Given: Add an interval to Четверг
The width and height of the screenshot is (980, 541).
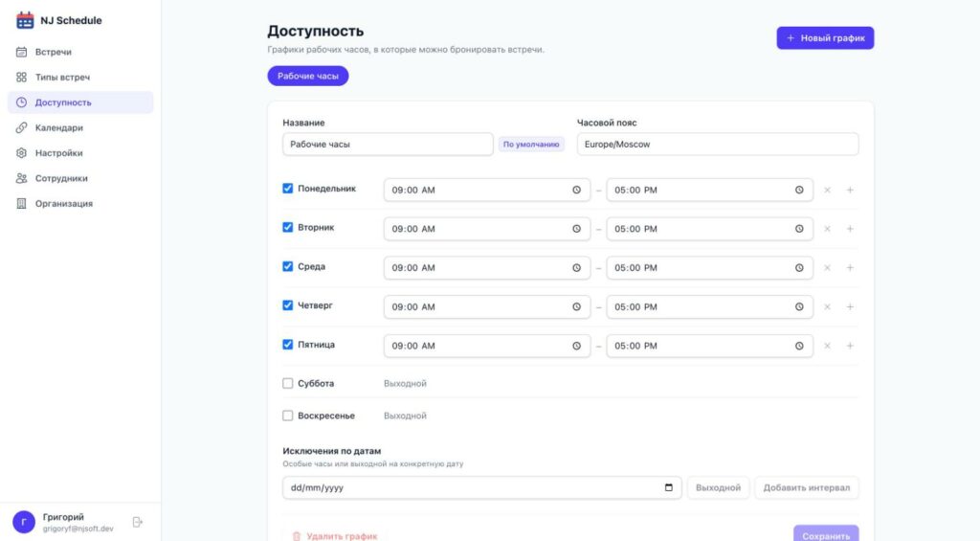Looking at the screenshot, I should coord(850,307).
